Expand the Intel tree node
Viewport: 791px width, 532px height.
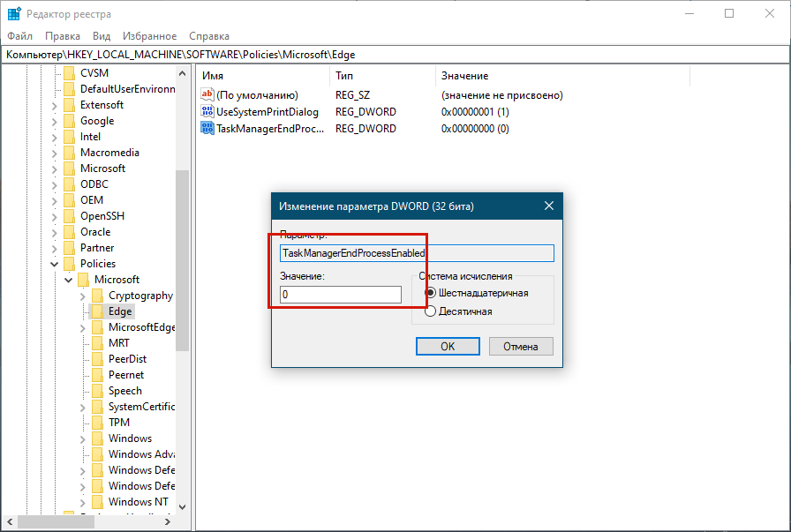pyautogui.click(x=55, y=137)
